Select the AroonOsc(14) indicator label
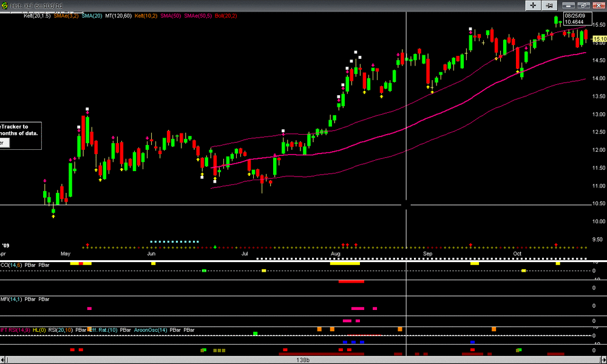The height and width of the screenshot is (364, 607). [151, 330]
